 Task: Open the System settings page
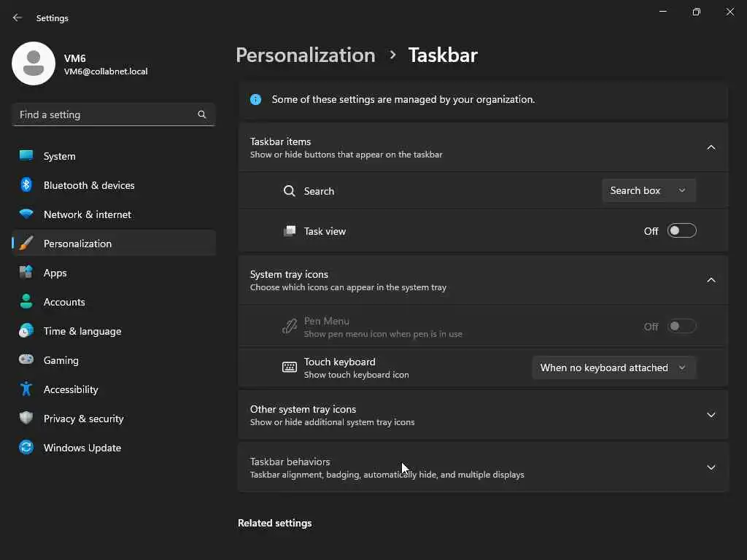[x=59, y=156]
